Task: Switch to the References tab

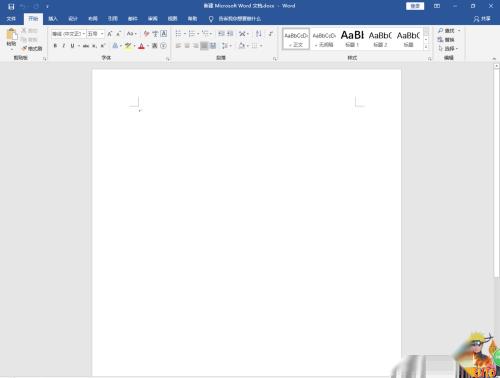Action: (113, 19)
